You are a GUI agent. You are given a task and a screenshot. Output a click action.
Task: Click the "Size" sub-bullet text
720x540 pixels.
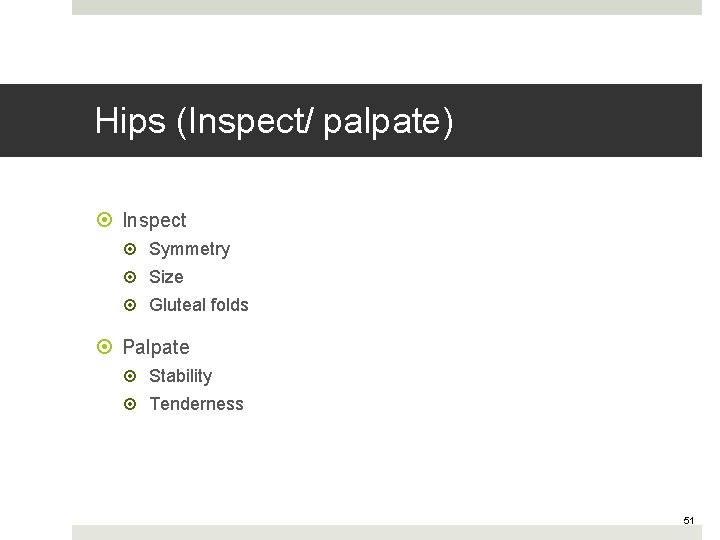166,277
